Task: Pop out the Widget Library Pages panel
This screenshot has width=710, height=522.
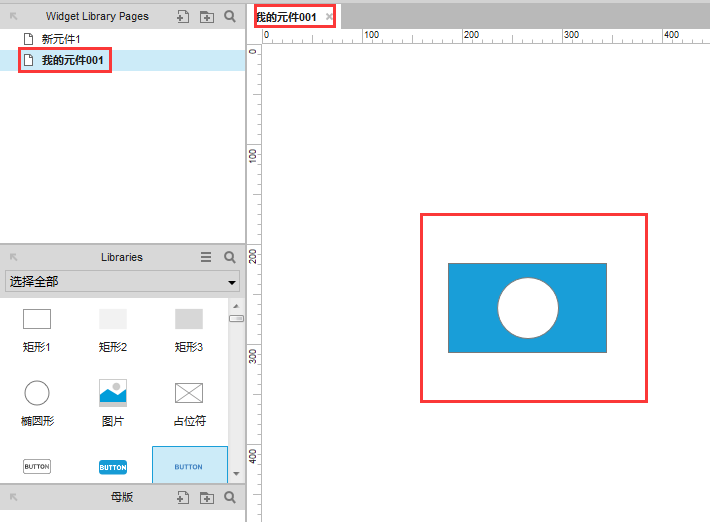Action: click(14, 17)
